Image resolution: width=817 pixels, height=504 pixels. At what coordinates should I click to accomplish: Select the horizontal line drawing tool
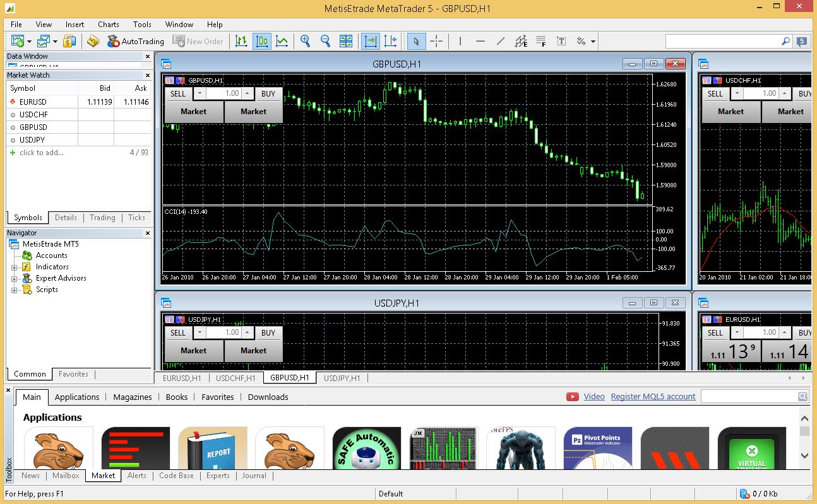(480, 41)
